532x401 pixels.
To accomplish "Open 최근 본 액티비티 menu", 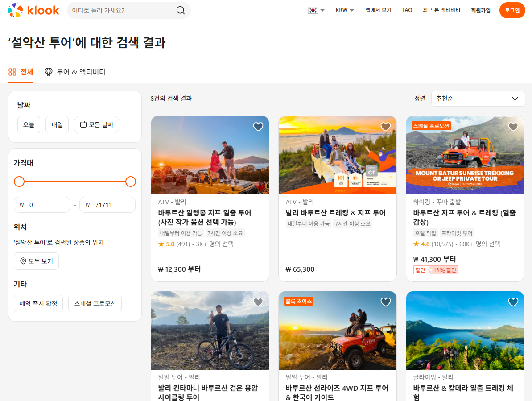I will 441,10.
